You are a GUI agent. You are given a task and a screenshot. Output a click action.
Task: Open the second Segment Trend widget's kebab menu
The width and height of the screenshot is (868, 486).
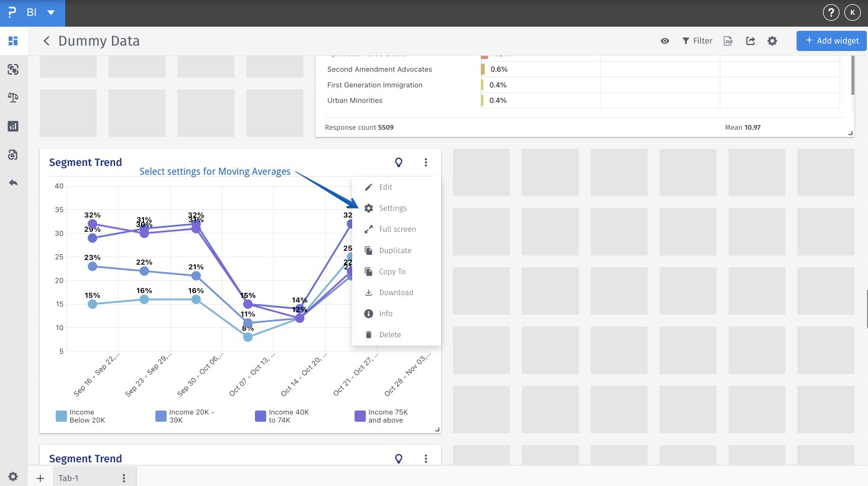tap(426, 459)
